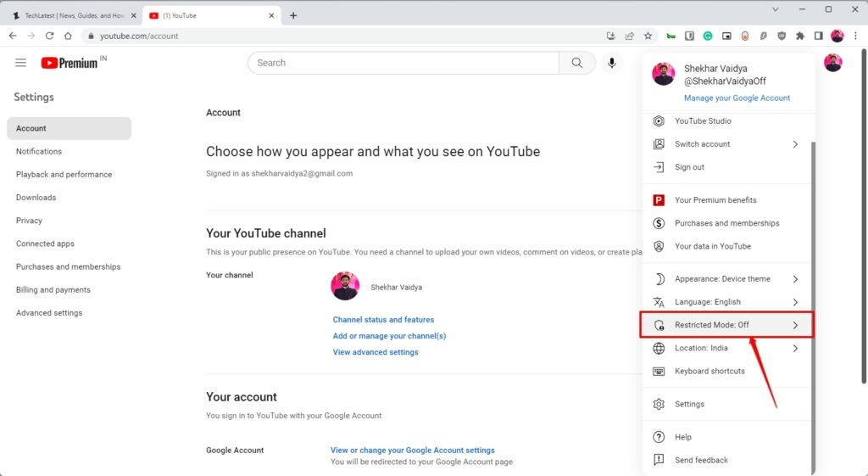Viewport: 868px width, 476px height.
Task: Click the Purchases and memberships dollar icon
Action: (x=659, y=223)
